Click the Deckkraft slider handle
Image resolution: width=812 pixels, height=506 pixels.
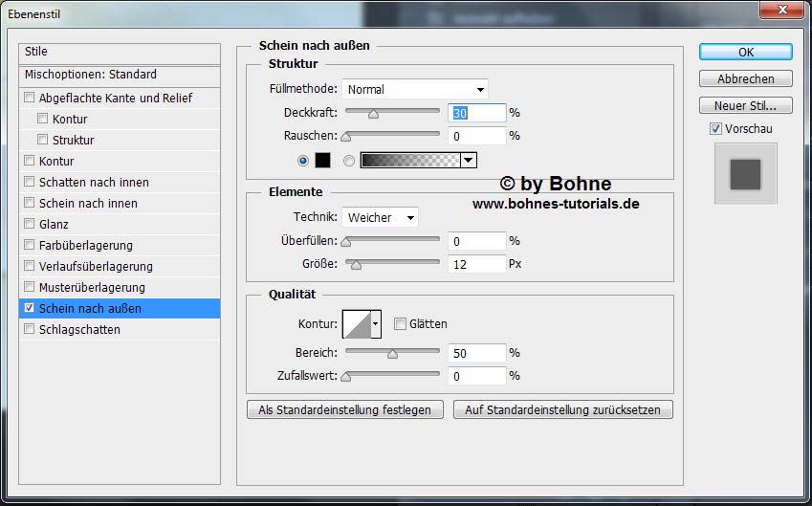click(374, 114)
